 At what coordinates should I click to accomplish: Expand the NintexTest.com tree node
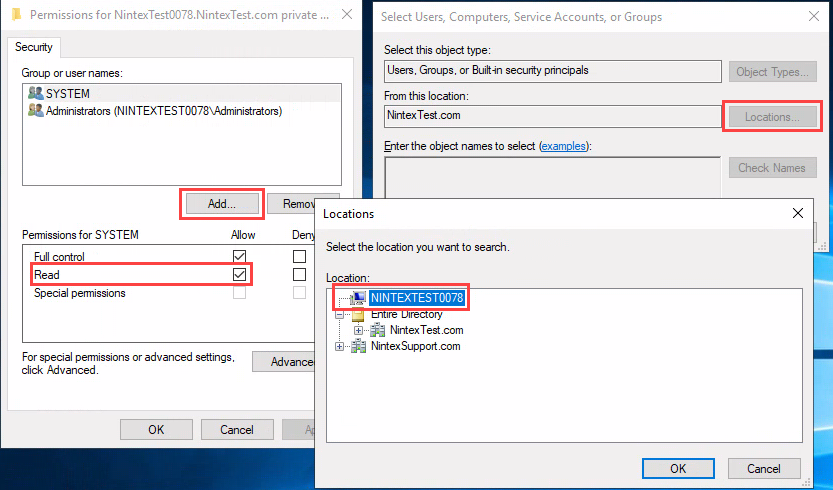click(359, 330)
